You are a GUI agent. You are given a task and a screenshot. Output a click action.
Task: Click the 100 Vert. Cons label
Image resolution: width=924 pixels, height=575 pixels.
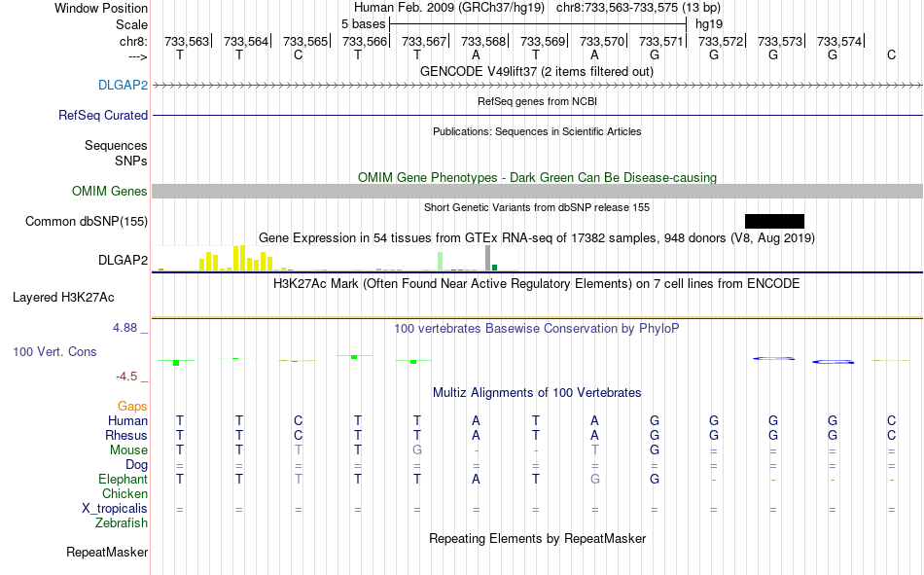pyautogui.click(x=54, y=351)
